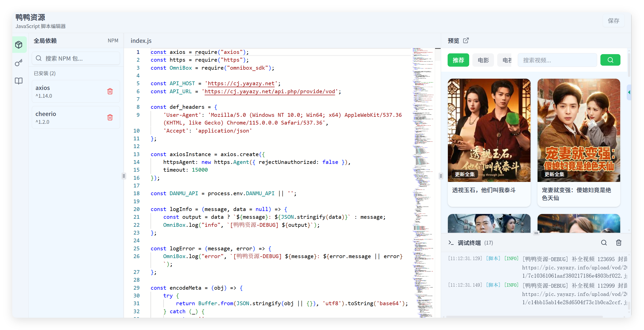The image size is (644, 330).
Task: Click the 全局依赖 panel heading
Action: click(x=45, y=41)
